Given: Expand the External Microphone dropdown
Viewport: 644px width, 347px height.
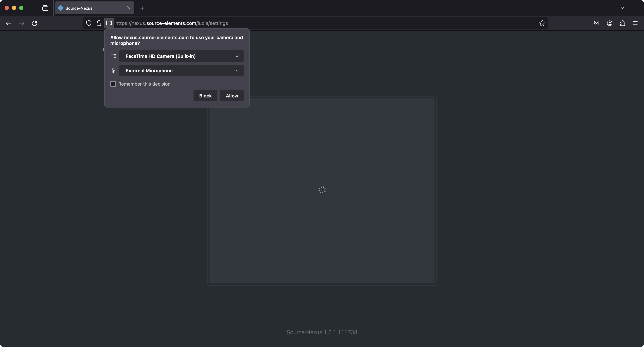Looking at the screenshot, I should [x=181, y=70].
